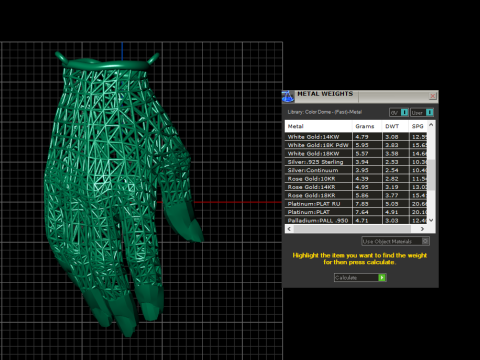Select the Rose Gold:10KR row
480x360 pixels.
click(x=356, y=179)
